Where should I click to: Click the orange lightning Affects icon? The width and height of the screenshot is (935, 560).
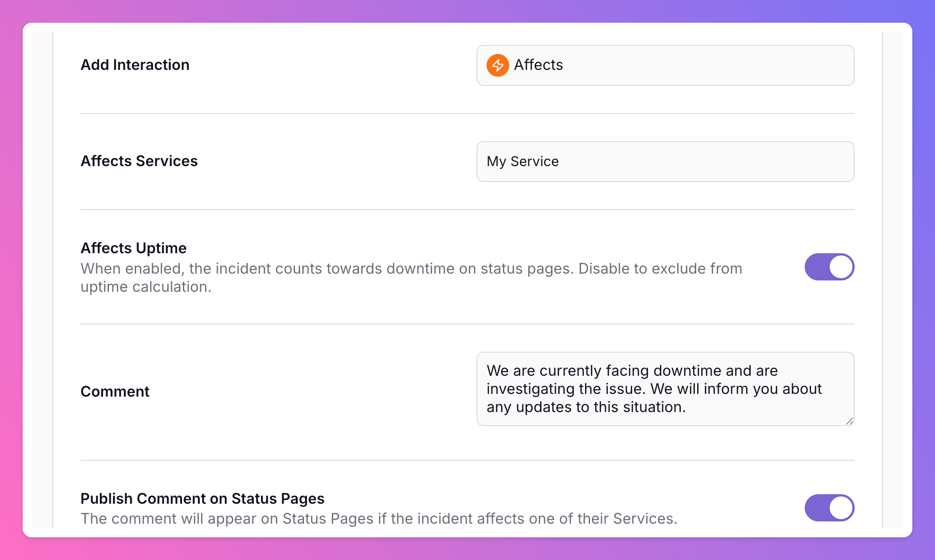point(497,65)
